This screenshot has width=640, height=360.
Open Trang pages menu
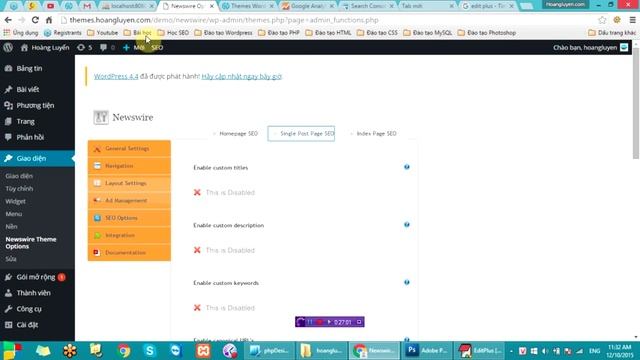[x=37, y=121]
